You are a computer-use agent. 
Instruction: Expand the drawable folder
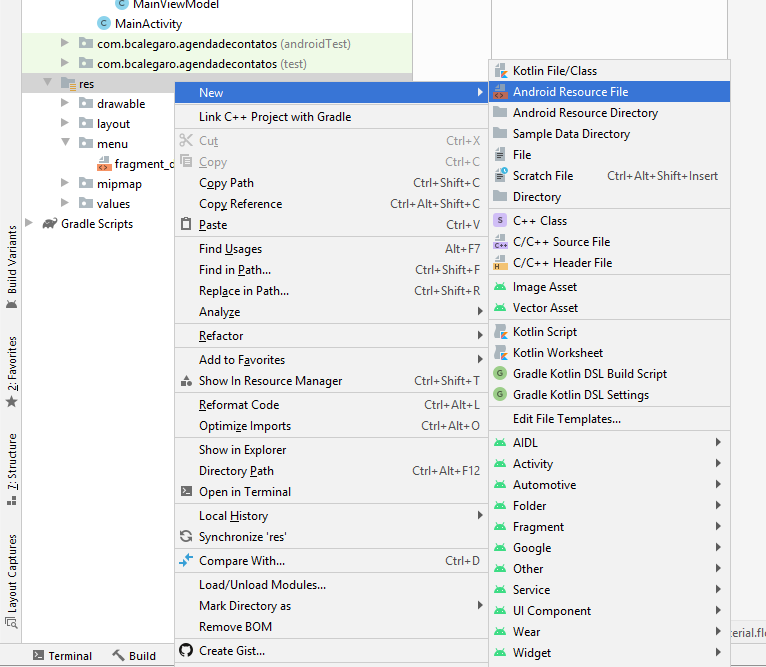[x=65, y=104]
